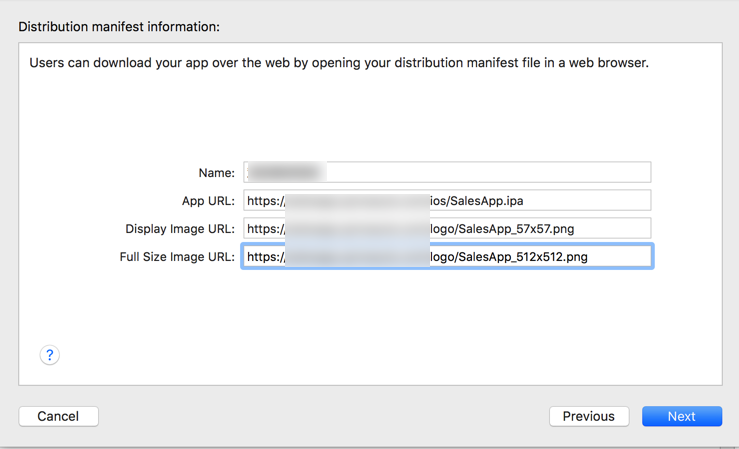This screenshot has width=739, height=449.
Task: Click the "Full Size Image URL:" label
Action: click(x=177, y=257)
